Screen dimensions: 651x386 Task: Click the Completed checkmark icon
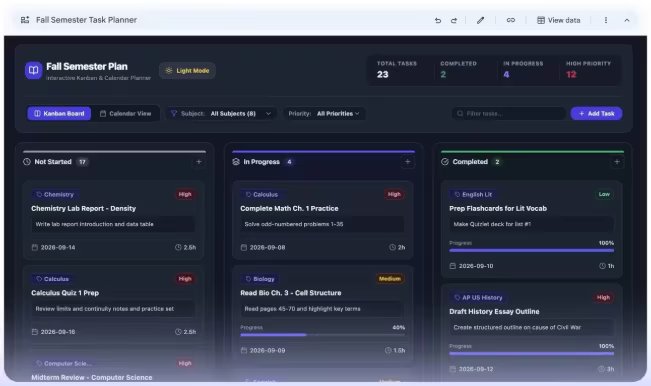pos(445,162)
